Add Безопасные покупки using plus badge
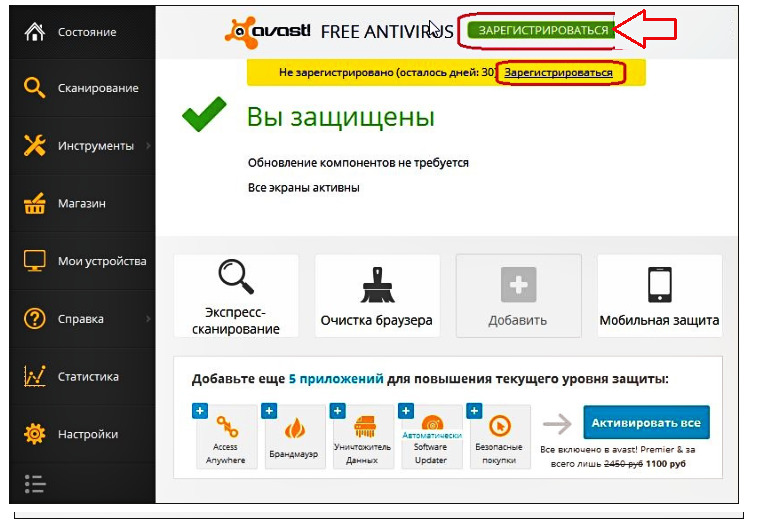The width and height of the screenshot is (758, 522). click(474, 411)
